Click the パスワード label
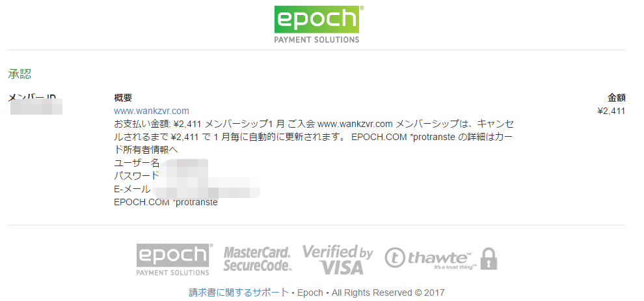Viewport: 644px width, 301px height. tap(136, 176)
